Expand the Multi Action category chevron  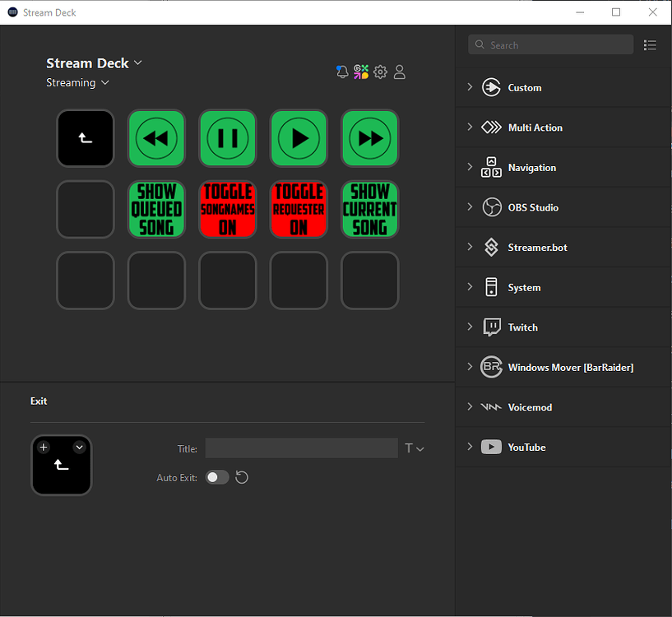(470, 127)
